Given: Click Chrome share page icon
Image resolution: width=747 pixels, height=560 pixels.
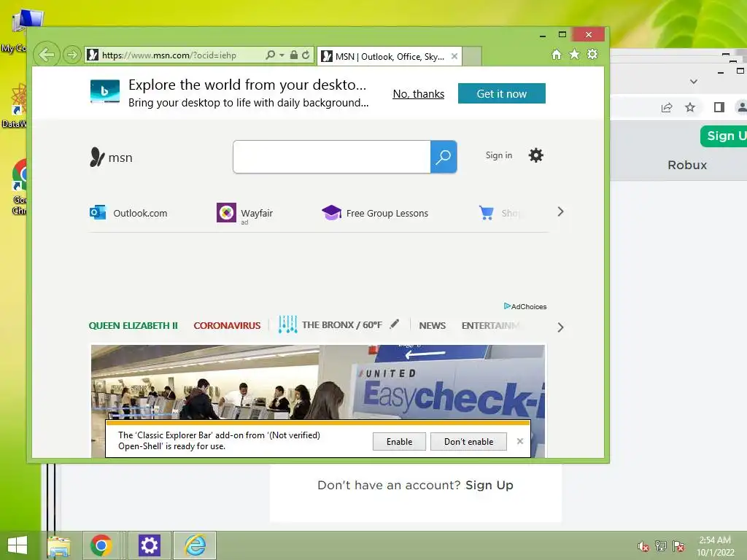Looking at the screenshot, I should 667,108.
